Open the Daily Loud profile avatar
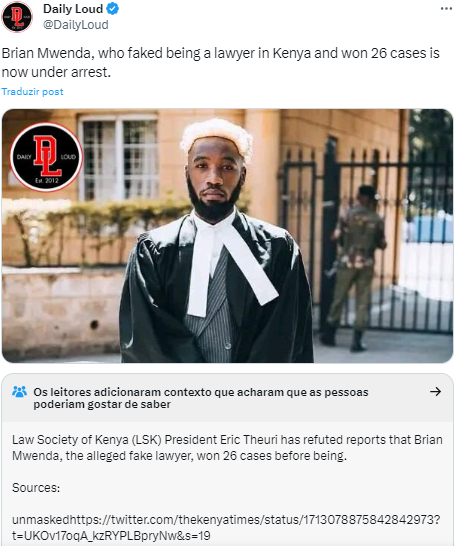The width and height of the screenshot is (455, 546). [x=17, y=17]
